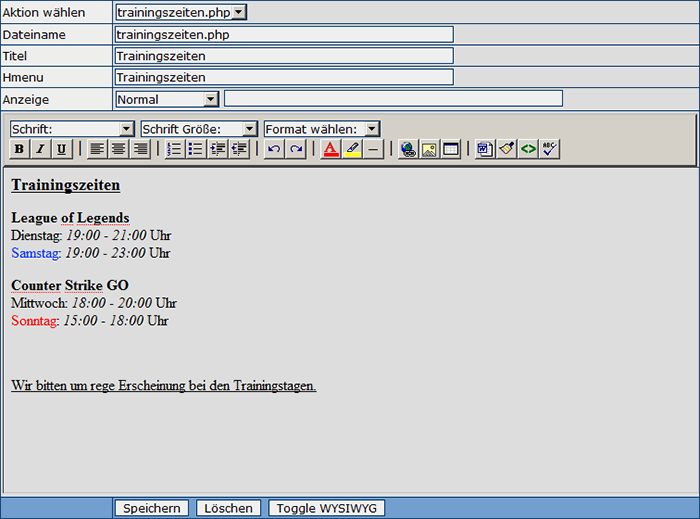Click the Speichern button
700x519 pixels.
tap(152, 508)
